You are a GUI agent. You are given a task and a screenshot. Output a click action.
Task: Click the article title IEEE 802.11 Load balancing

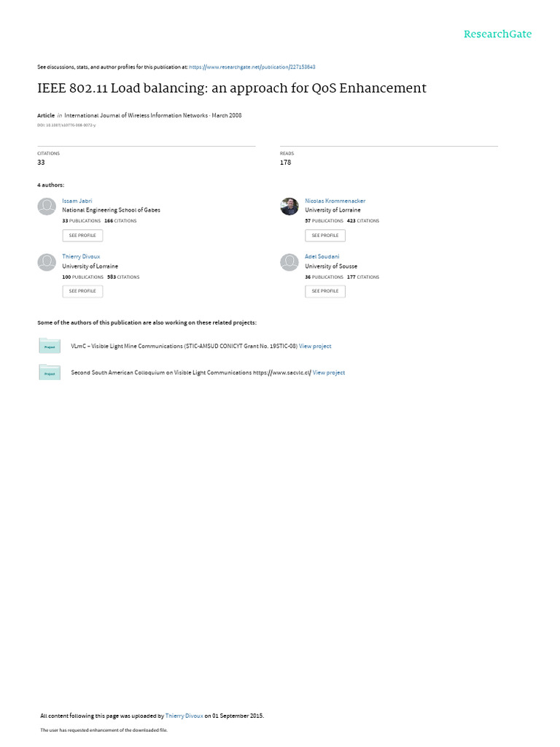tap(232, 88)
